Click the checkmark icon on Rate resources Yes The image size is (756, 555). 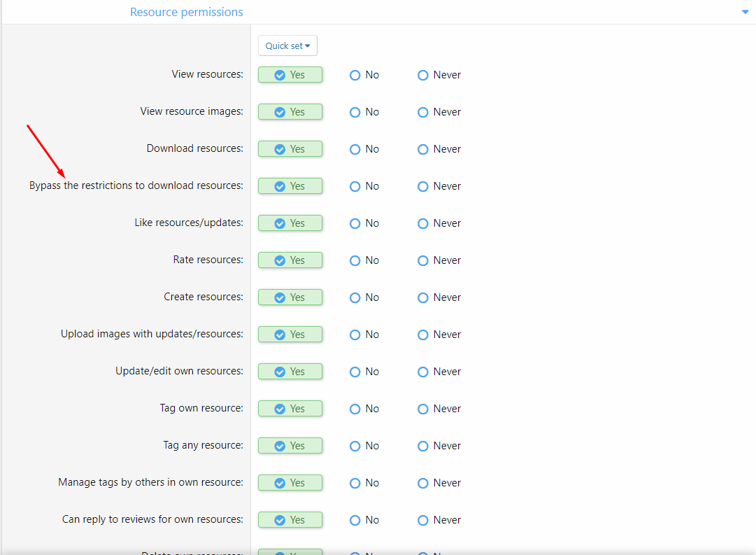point(279,260)
